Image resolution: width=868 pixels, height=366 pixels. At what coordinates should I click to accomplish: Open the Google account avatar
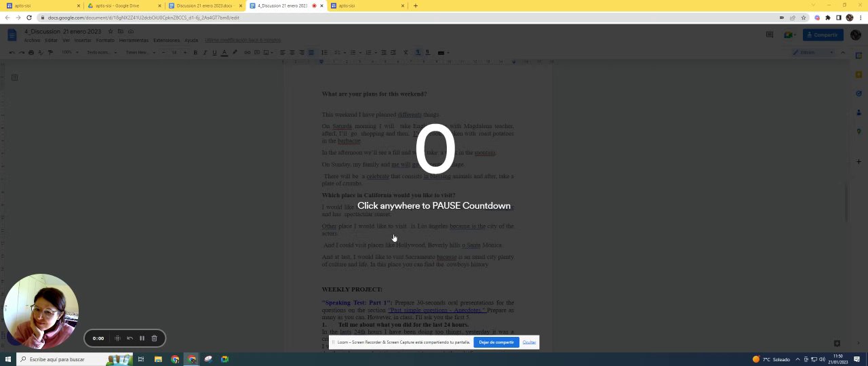point(856,35)
